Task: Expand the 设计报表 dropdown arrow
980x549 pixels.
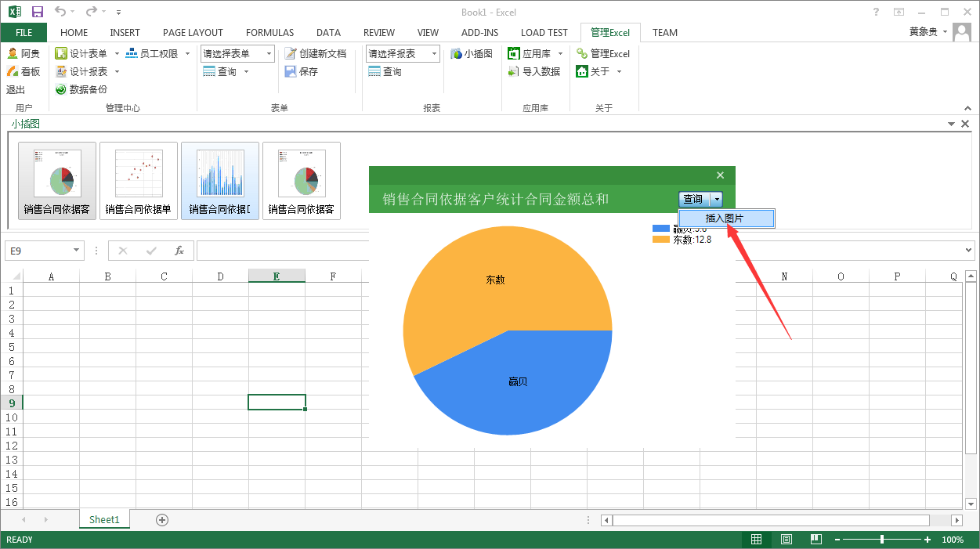Action: (x=117, y=71)
